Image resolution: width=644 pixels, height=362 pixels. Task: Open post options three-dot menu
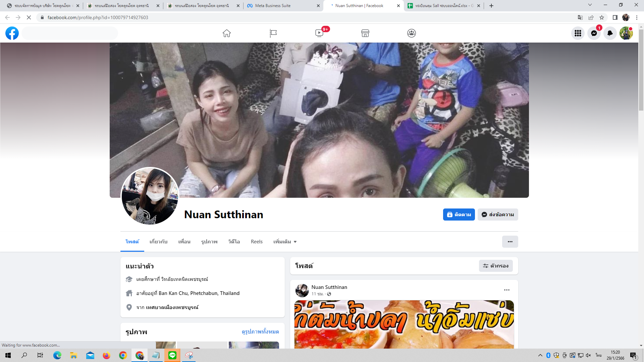point(506,290)
